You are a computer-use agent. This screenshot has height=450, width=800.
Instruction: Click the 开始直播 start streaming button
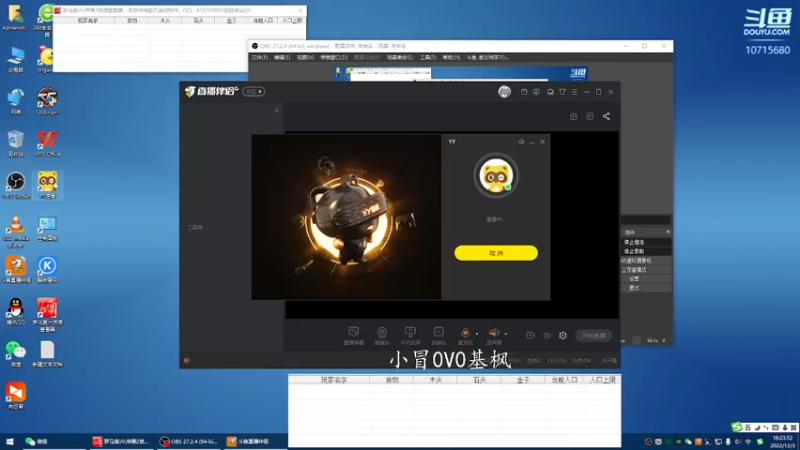click(593, 335)
